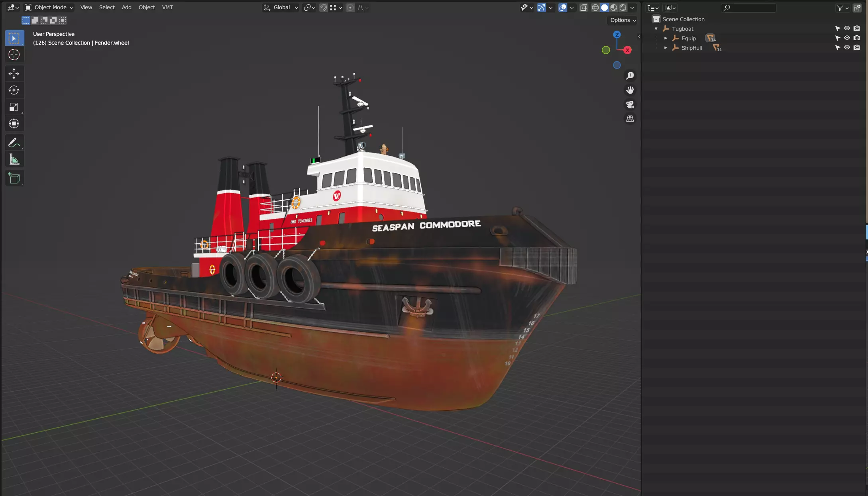Hide Tugboat collection in viewport
The width and height of the screenshot is (868, 496).
[847, 28]
